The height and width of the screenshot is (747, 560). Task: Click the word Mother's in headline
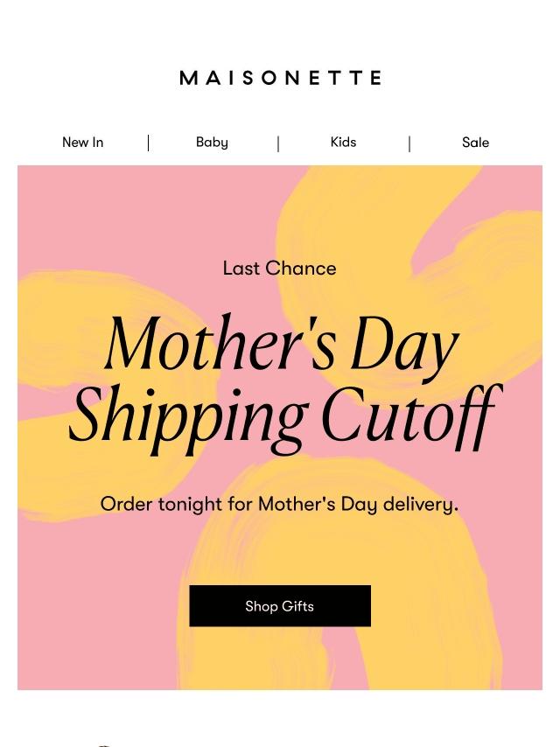coord(219,344)
